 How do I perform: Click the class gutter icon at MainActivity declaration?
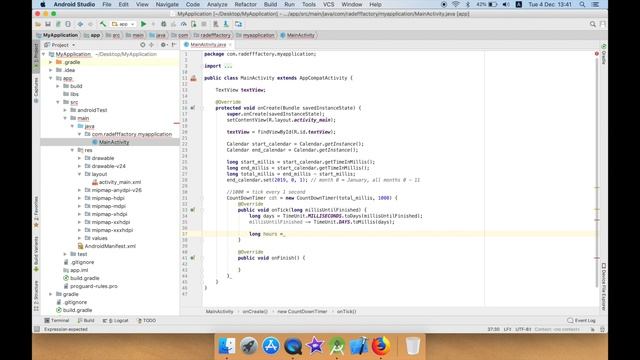193,78
